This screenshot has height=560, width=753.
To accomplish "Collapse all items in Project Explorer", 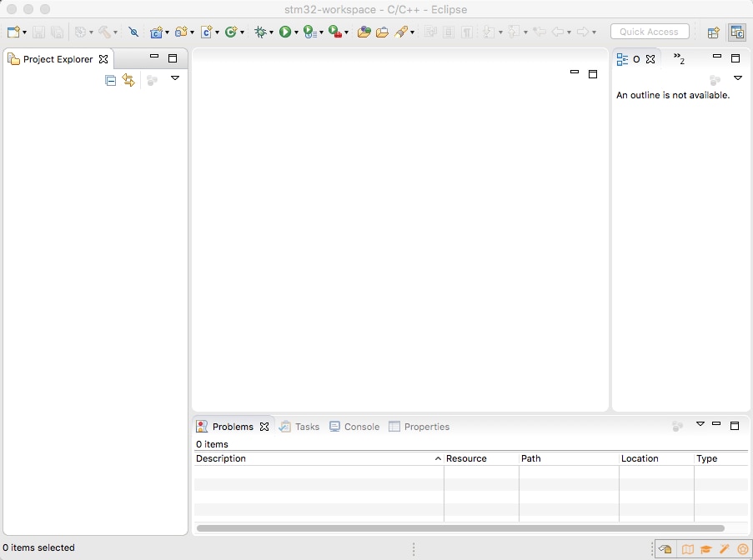I will 110,80.
